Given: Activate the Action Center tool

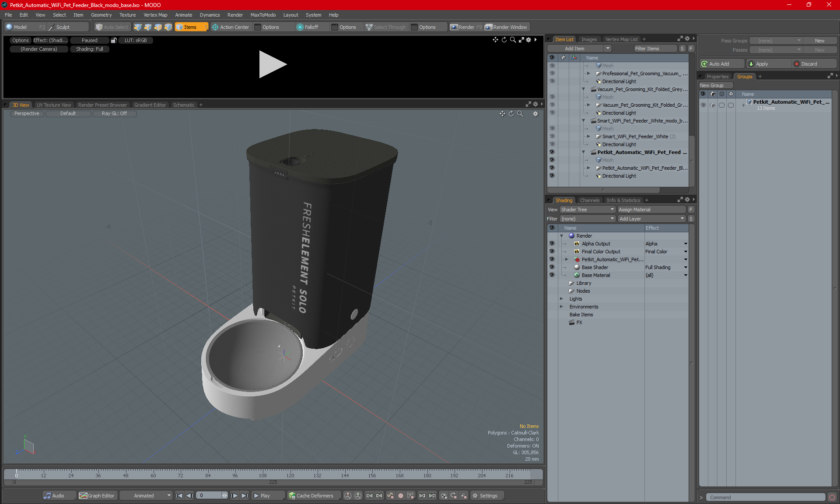Looking at the screenshot, I should click(x=231, y=27).
